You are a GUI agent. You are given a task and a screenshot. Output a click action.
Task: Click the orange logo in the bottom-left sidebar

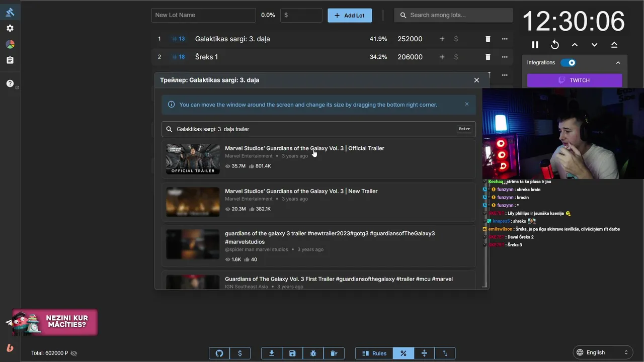click(10, 348)
